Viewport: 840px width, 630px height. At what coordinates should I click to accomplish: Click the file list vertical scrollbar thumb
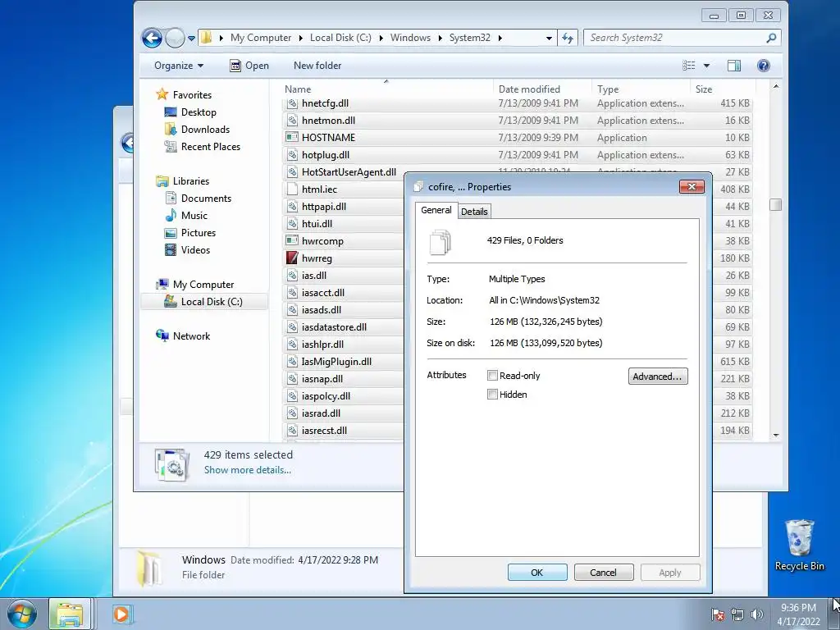[x=776, y=204]
